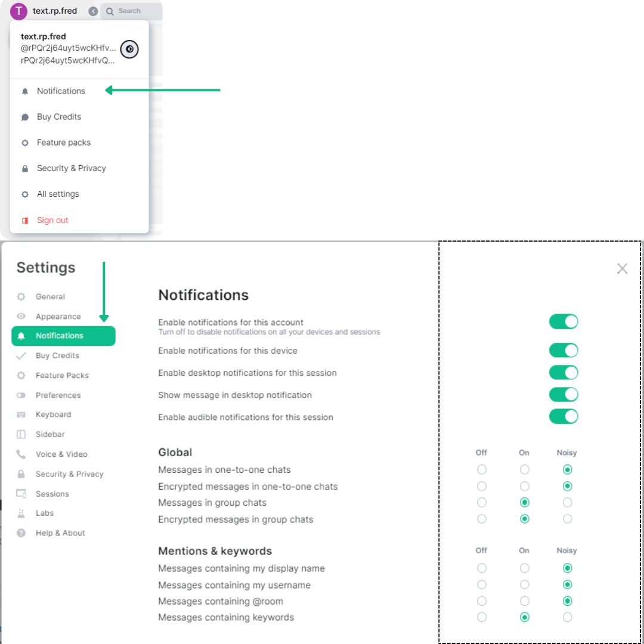644x644 pixels.
Task: Click the Search input field
Action: [134, 11]
